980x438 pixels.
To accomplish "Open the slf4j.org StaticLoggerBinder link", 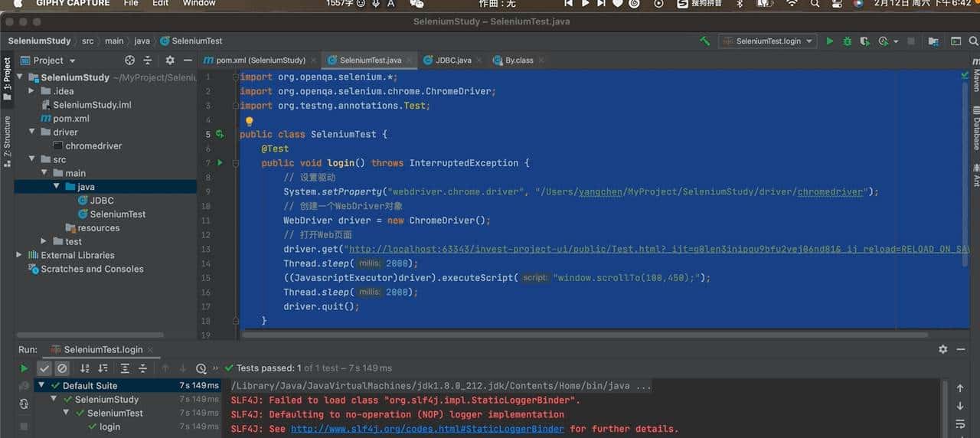I will 427,429.
